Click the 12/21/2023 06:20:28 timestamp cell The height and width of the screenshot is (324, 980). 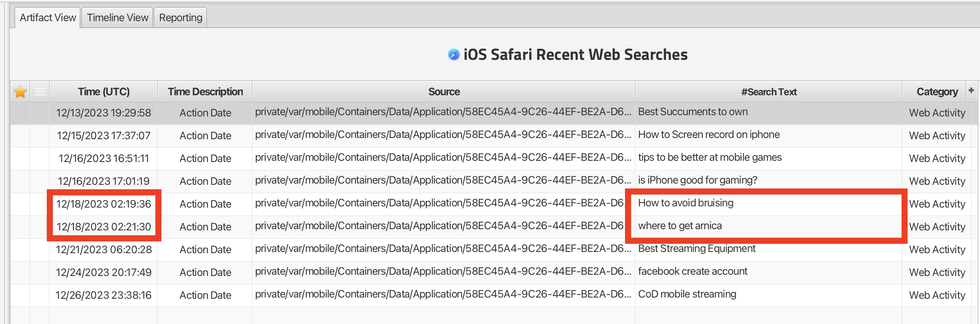(x=104, y=250)
